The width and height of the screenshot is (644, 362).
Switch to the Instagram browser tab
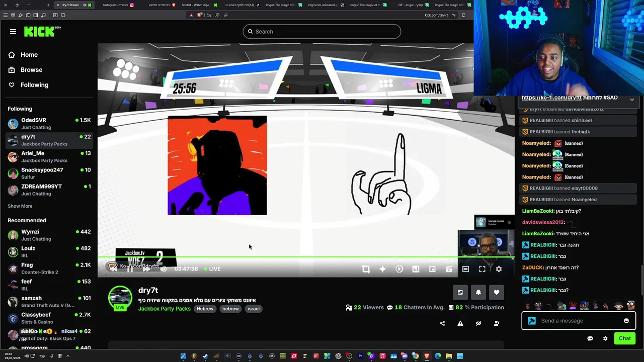tap(118, 5)
